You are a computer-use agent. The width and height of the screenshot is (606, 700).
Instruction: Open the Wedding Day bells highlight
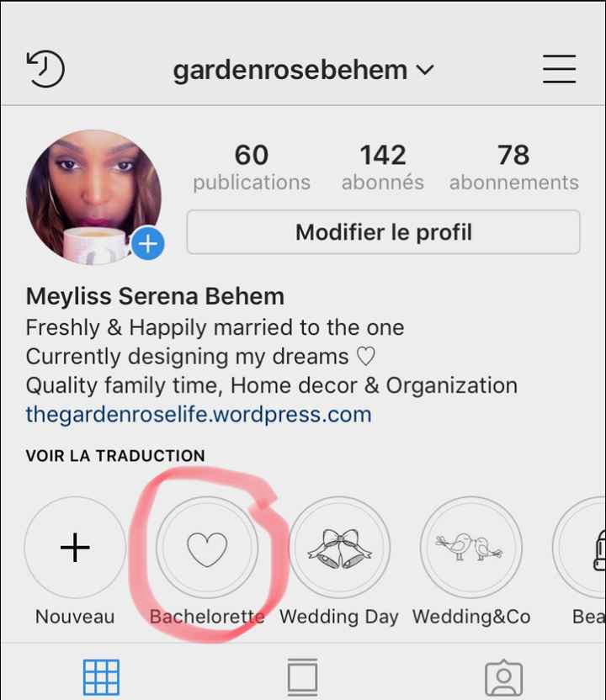tap(340, 548)
